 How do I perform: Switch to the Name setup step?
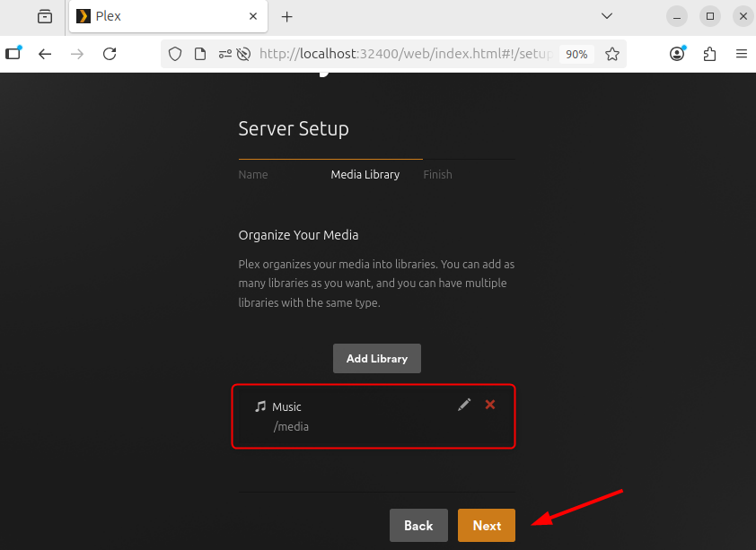pos(253,175)
